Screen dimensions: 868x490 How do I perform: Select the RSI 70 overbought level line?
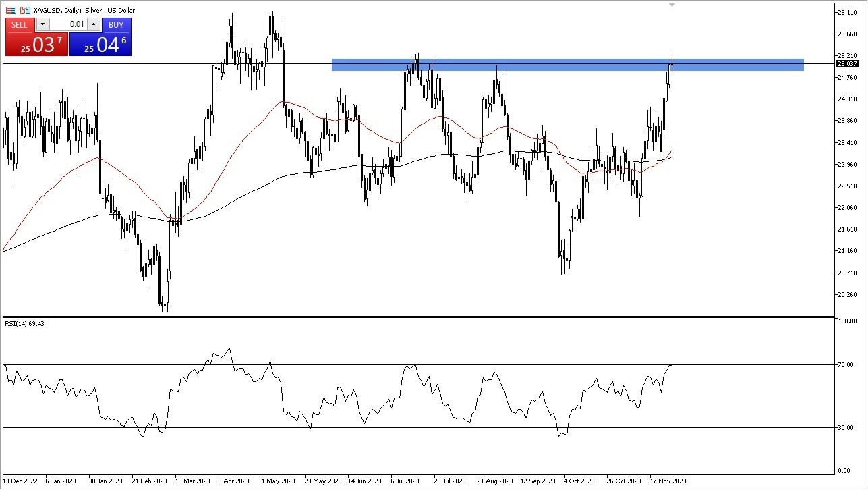pyautogui.click(x=417, y=364)
